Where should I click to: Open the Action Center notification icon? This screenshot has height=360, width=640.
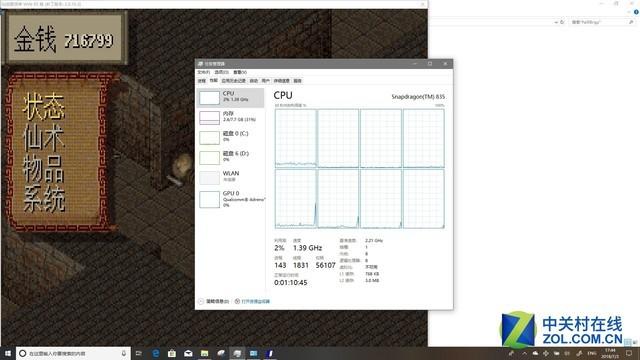point(629,353)
